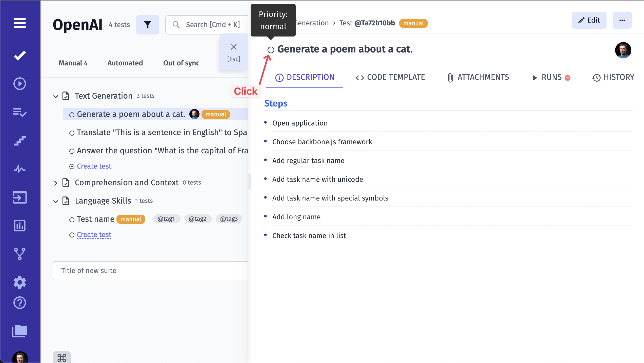Select the priority circle next to 'Generate a poem about a cat' heading

pyautogui.click(x=271, y=50)
